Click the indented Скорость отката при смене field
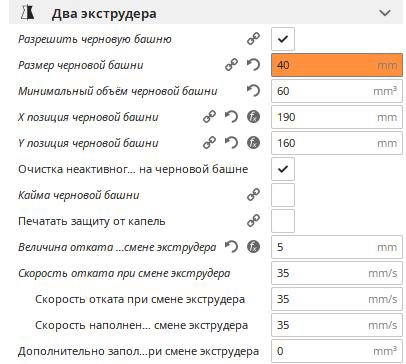406x364 pixels. click(337, 299)
